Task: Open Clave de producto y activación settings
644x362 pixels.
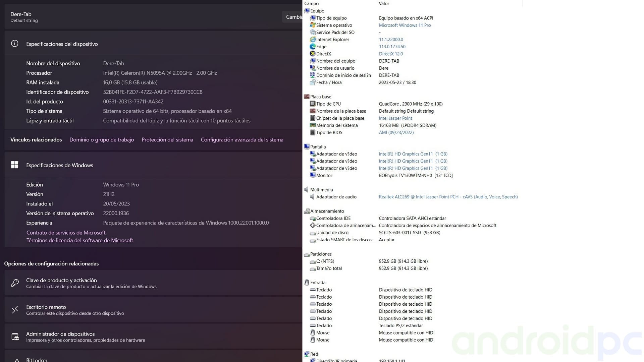Action: tap(153, 283)
